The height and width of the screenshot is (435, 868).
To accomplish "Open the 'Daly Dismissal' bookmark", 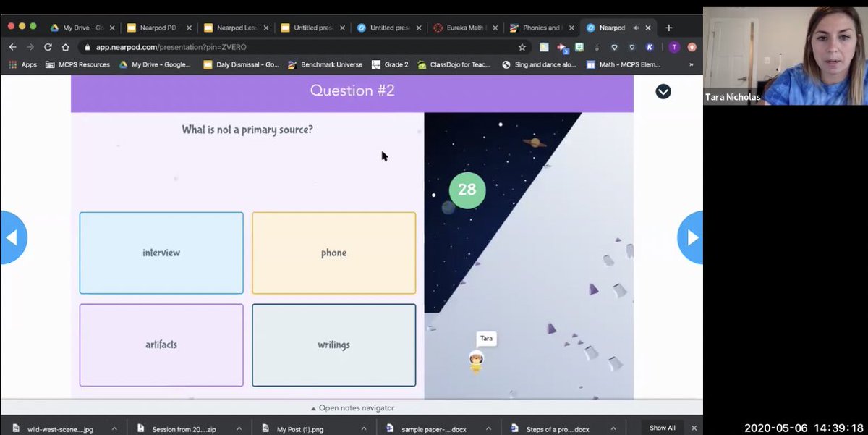I will (x=242, y=64).
